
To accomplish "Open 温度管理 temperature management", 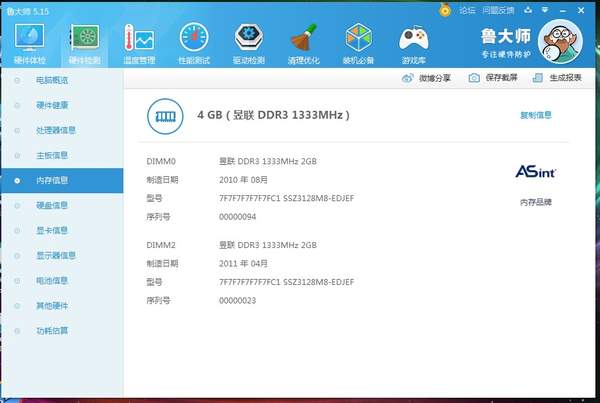I will click(139, 43).
